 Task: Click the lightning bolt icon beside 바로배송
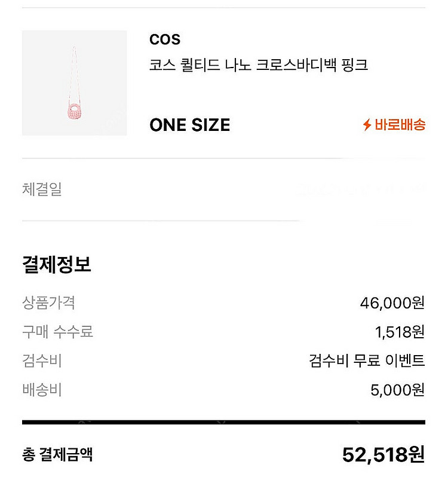[x=367, y=125]
